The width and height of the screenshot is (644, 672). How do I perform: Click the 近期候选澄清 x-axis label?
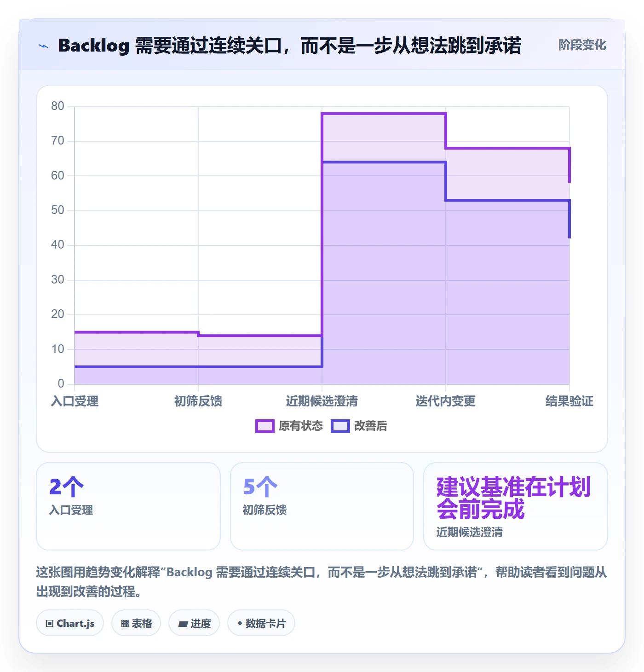click(x=322, y=401)
